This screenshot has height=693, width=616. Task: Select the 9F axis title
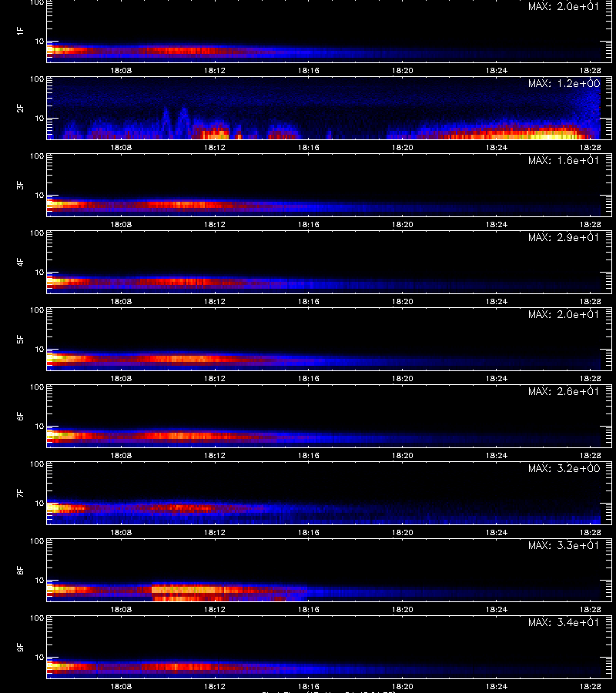pos(20,647)
